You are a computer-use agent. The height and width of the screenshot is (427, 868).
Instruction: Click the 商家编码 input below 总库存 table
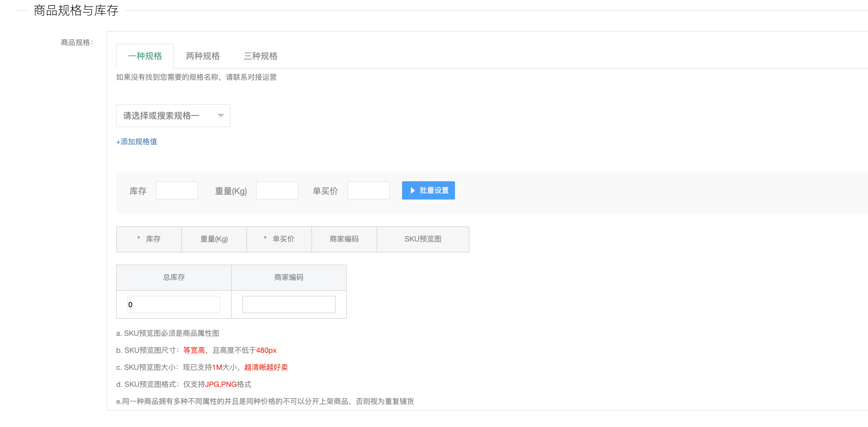coord(289,304)
